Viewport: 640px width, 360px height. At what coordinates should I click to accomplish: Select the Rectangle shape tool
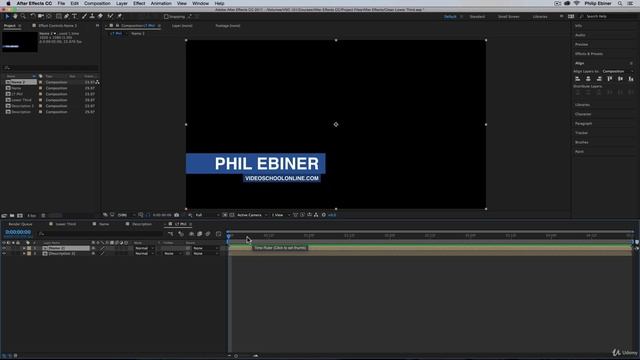pos(58,16)
